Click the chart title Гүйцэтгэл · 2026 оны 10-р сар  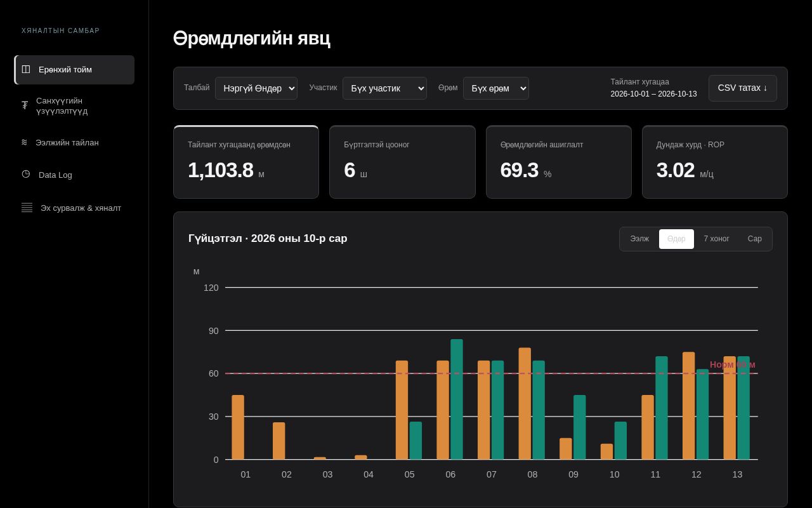[268, 239]
